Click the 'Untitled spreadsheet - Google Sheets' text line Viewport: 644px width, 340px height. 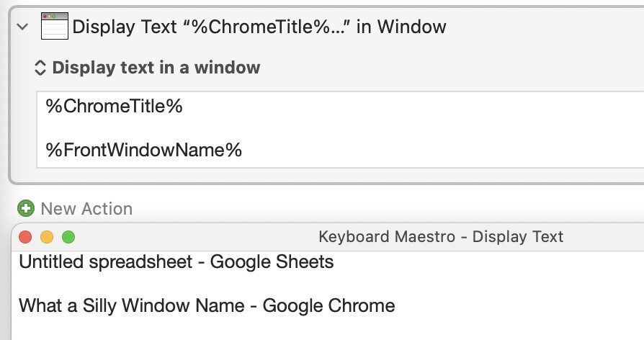click(x=176, y=261)
